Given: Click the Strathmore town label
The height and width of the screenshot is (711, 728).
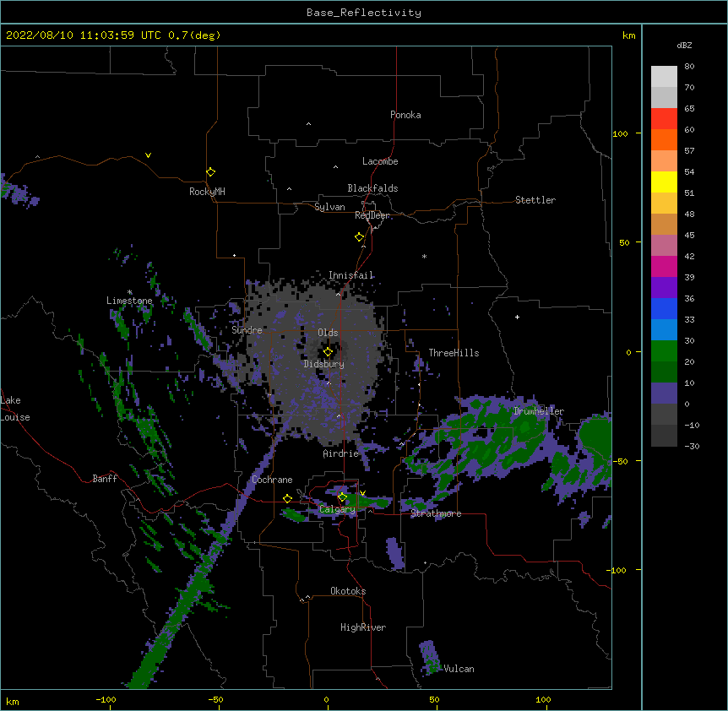Looking at the screenshot, I should point(436,513).
